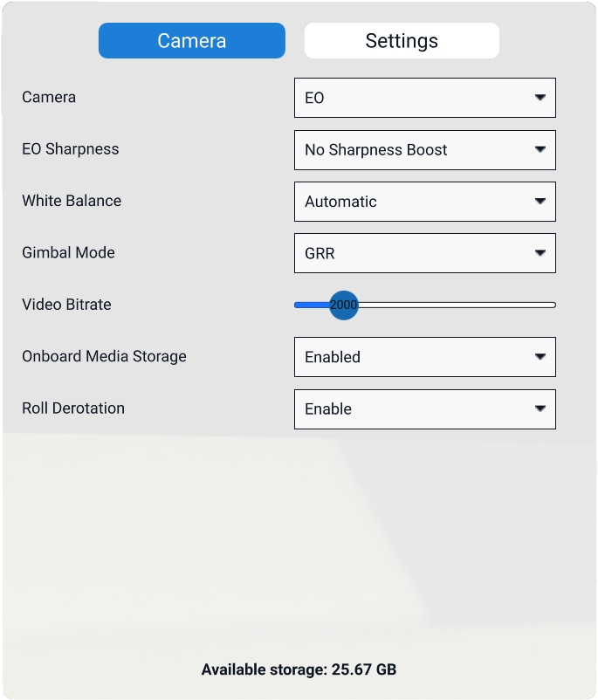The width and height of the screenshot is (598, 700).
Task: Select the Camera tab
Action: (191, 41)
